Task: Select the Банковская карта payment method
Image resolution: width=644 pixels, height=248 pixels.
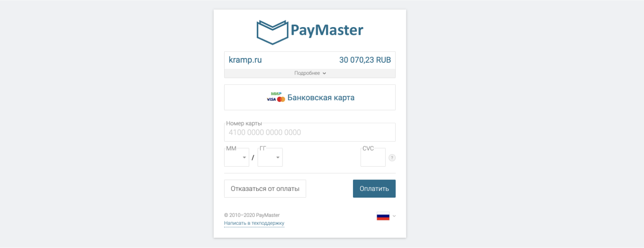Action: click(310, 97)
